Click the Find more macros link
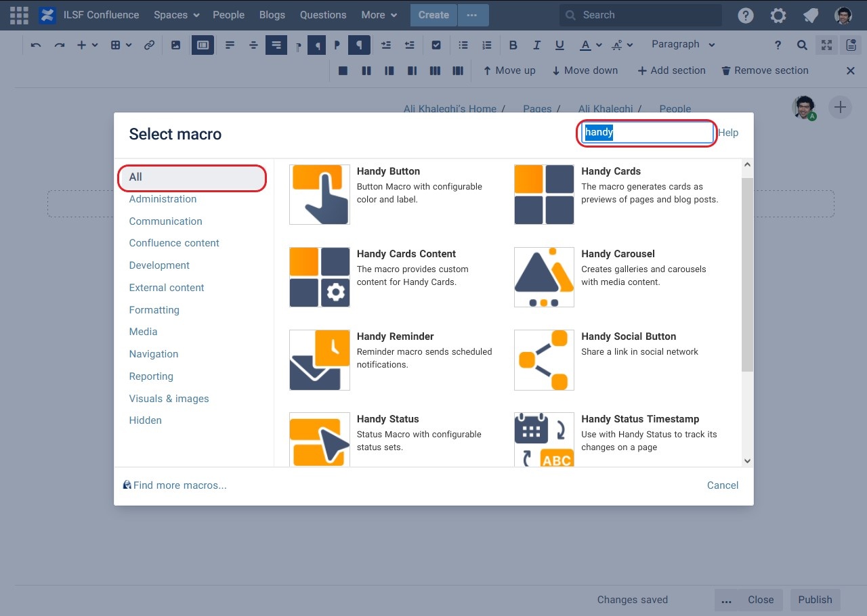The height and width of the screenshot is (616, 867). tap(175, 485)
